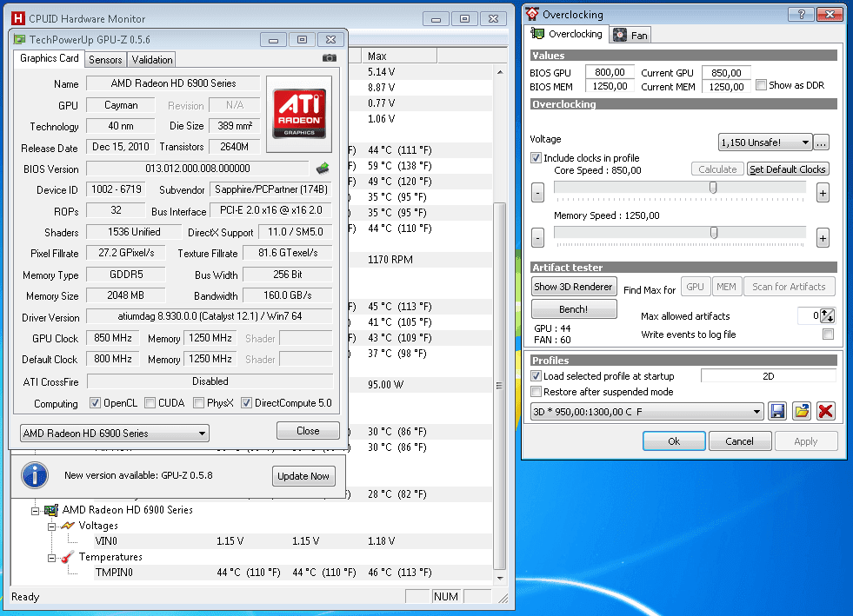Adjust max allowed artifacts spinner

click(828, 315)
